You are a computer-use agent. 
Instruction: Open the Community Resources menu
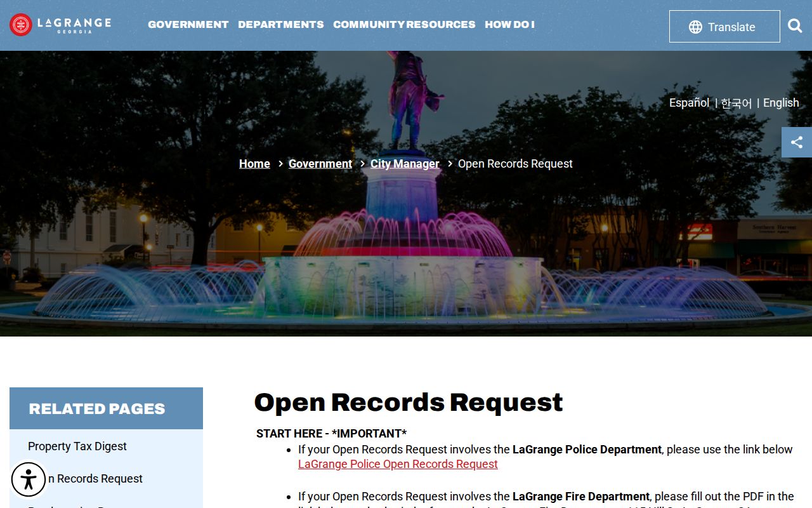[x=404, y=25]
